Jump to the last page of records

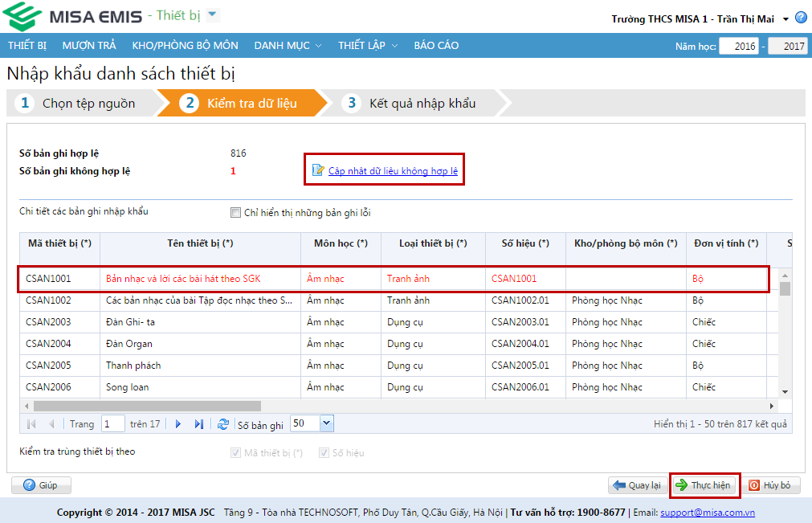(x=198, y=424)
